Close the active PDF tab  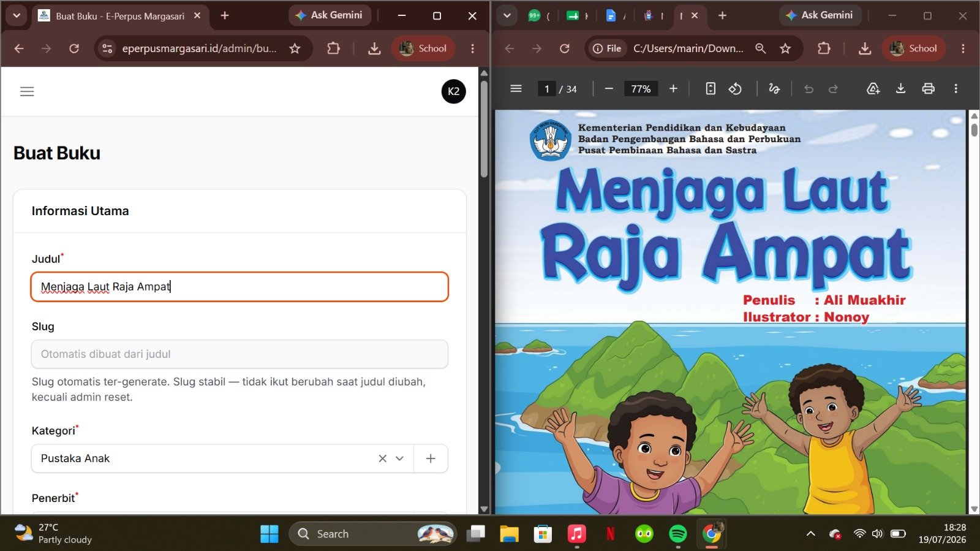click(695, 16)
